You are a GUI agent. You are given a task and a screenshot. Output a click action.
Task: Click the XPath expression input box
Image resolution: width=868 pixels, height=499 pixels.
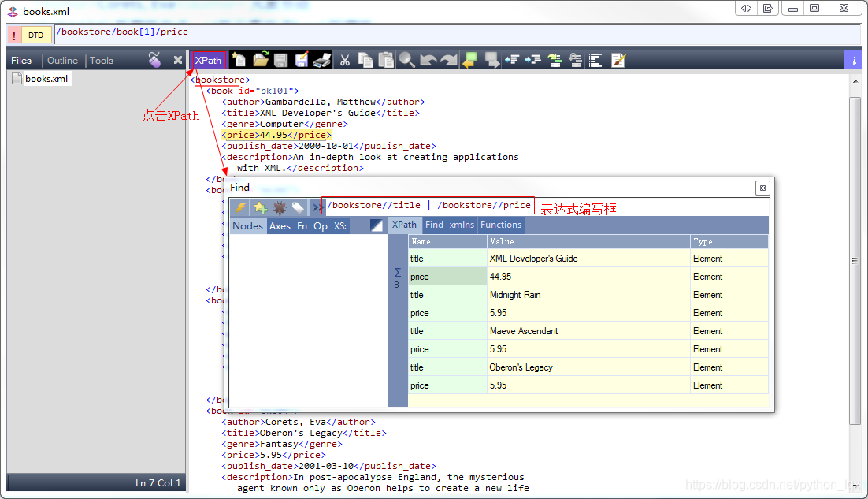coord(429,206)
